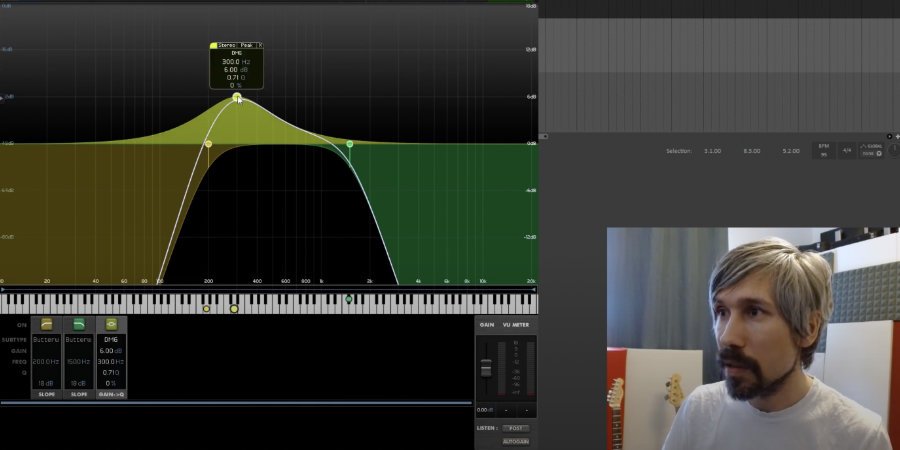Click the yellow marker on piano keyboard at 300 Hz

tap(234, 309)
